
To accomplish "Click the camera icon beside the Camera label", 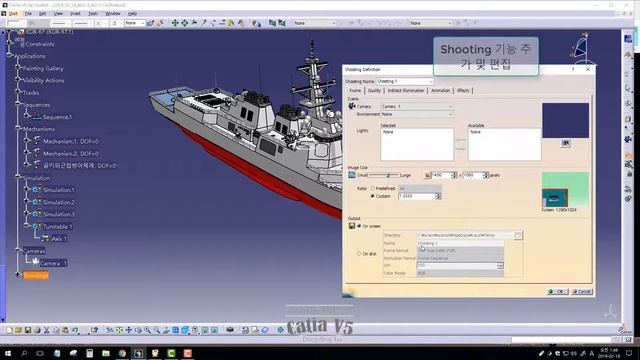I will pyautogui.click(x=352, y=106).
